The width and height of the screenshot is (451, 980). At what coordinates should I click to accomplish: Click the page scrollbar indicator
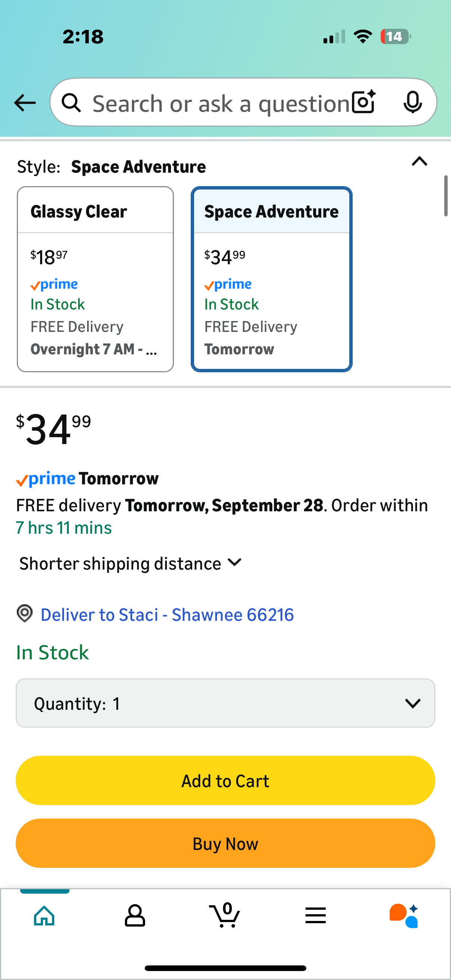click(x=446, y=196)
